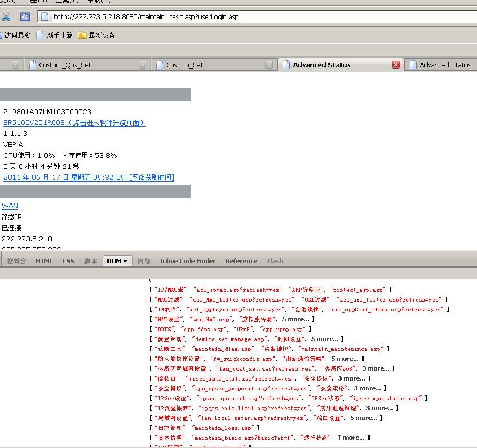The width and height of the screenshot is (477, 448).
Task: Open the Flash panel
Action: tap(275, 261)
